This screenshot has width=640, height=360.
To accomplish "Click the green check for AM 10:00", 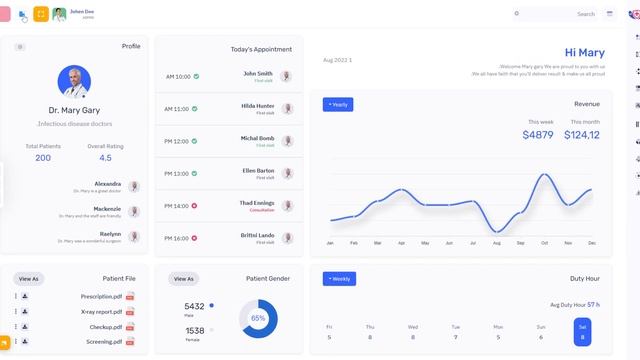I will pyautogui.click(x=196, y=76).
